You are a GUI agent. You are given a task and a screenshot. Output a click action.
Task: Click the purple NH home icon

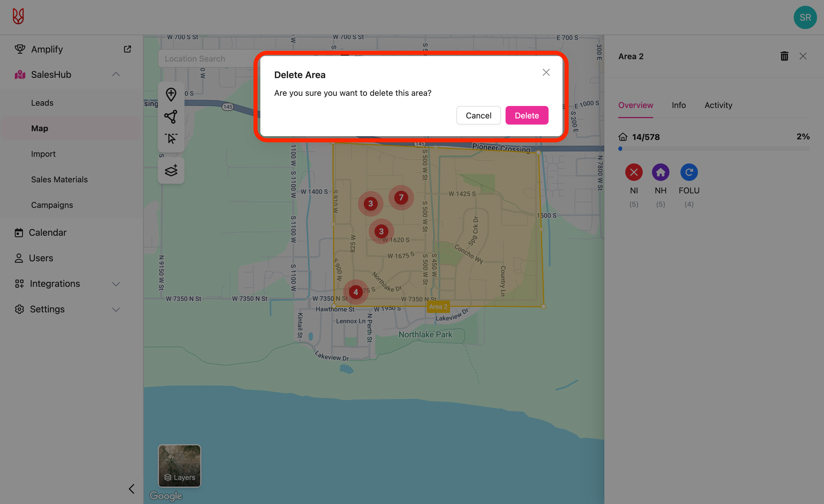[660, 172]
